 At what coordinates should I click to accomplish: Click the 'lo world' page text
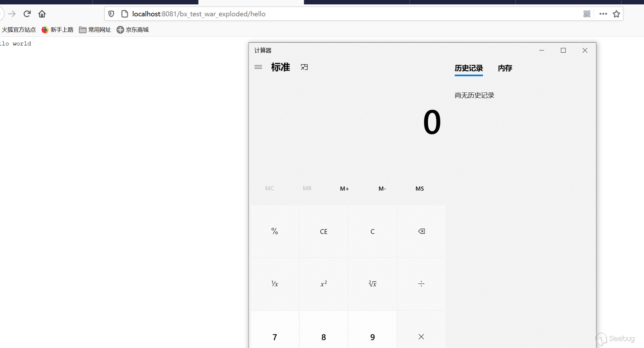click(x=15, y=44)
